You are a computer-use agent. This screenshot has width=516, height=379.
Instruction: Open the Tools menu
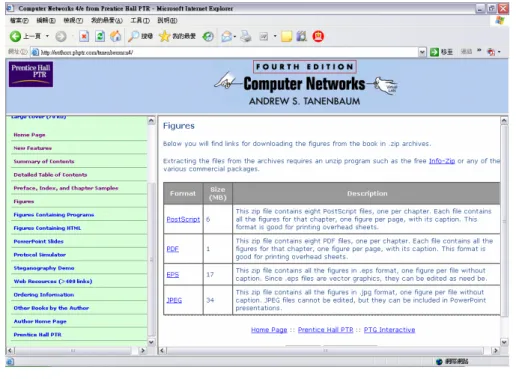(x=140, y=21)
